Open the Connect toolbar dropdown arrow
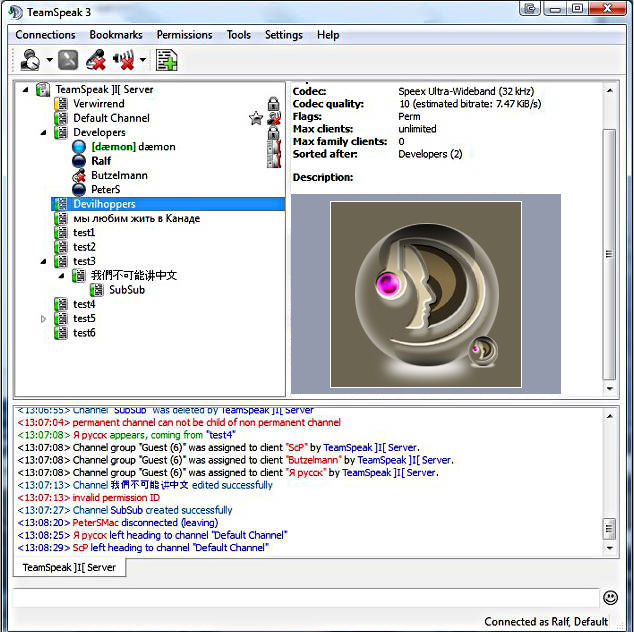The width and height of the screenshot is (634, 632). point(49,61)
